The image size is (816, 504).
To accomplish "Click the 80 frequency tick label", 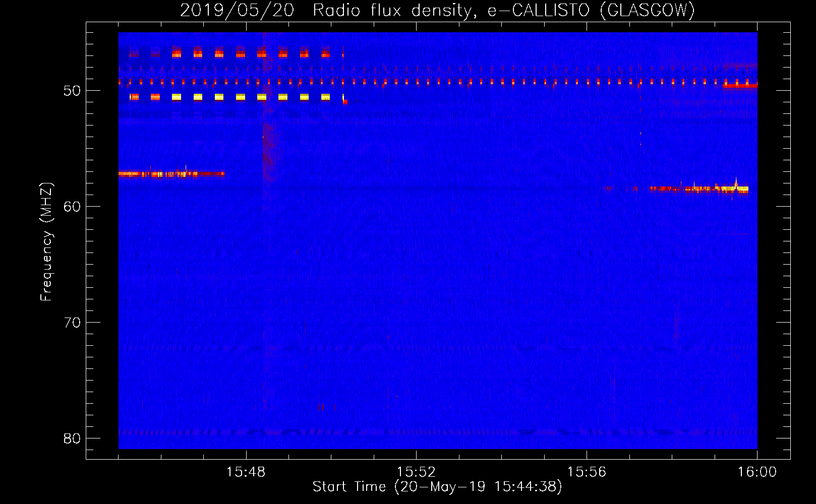I will 72,438.
